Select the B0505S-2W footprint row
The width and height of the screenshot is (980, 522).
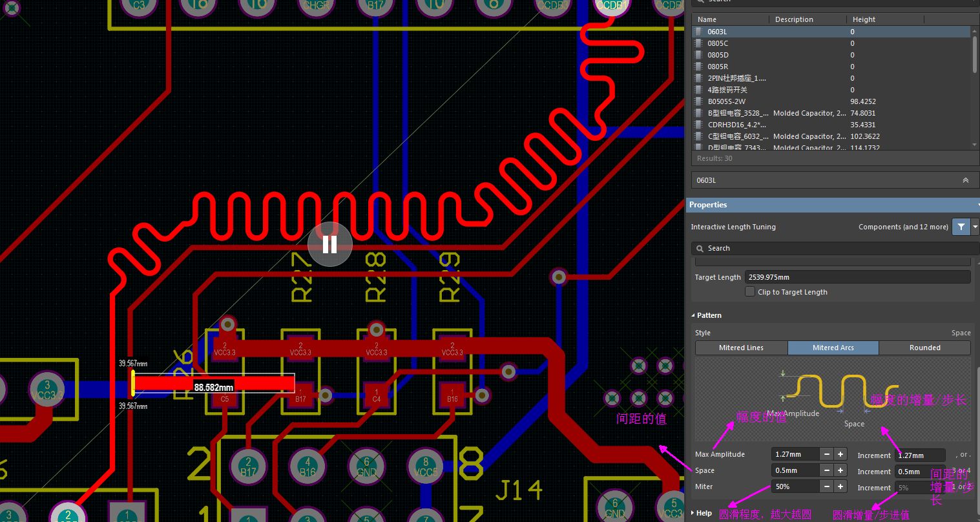point(831,101)
